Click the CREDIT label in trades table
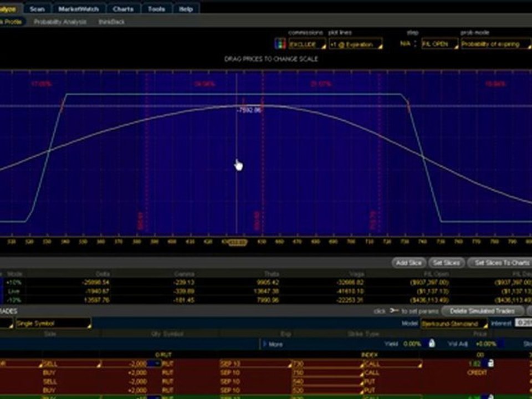The height and width of the screenshot is (399, 532). 477,372
